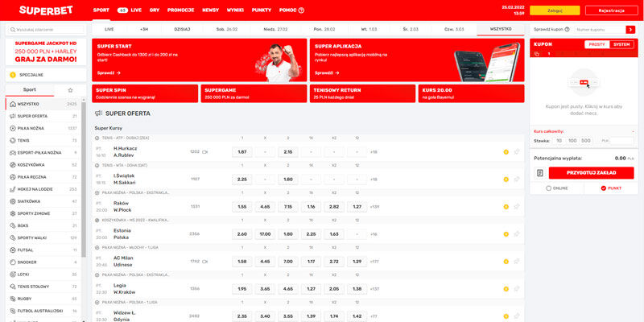
Task: Open Wyniki in the top navigation
Action: 235,10
